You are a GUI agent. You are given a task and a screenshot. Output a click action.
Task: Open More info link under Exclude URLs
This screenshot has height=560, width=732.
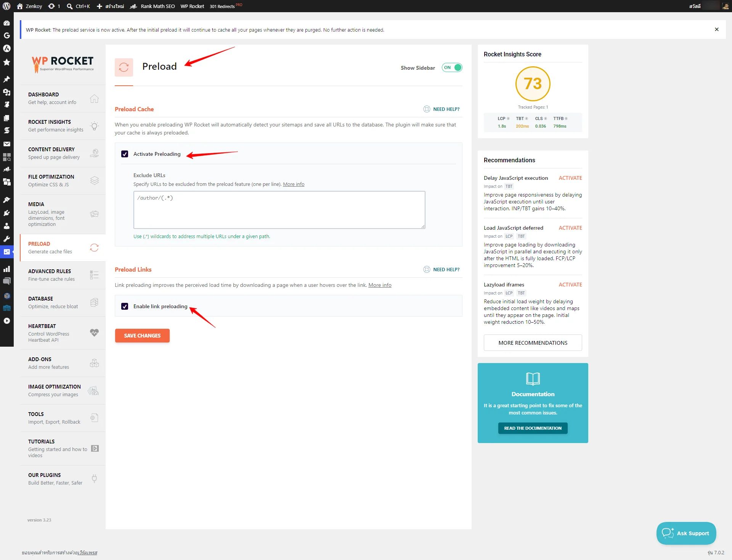pyautogui.click(x=294, y=184)
